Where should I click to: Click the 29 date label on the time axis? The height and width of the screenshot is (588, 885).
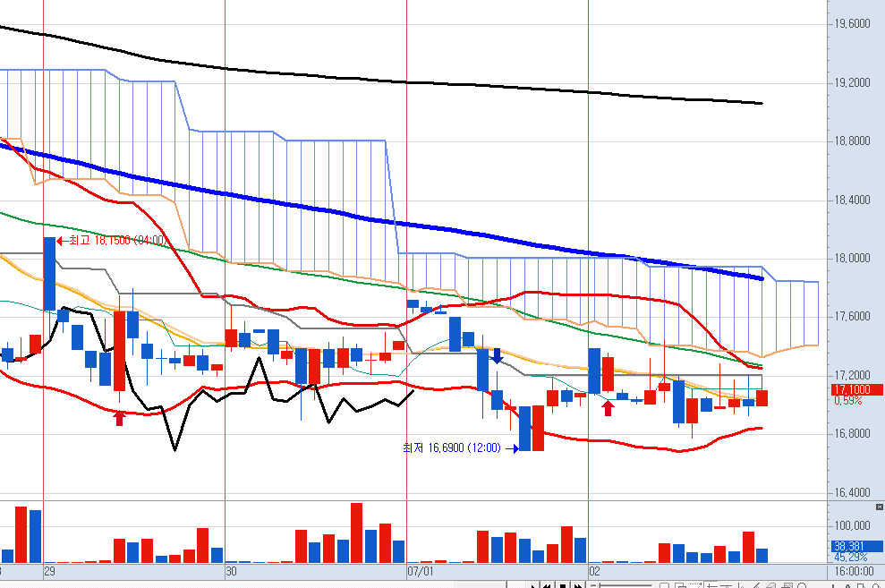(50, 571)
